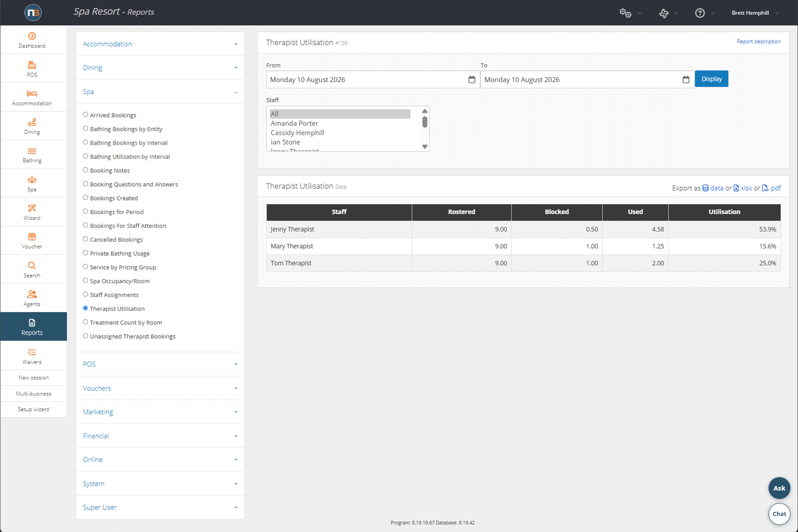This screenshot has width=798, height=532.
Task: Select Bathing Bookings by Entity radio
Action: coord(86,129)
